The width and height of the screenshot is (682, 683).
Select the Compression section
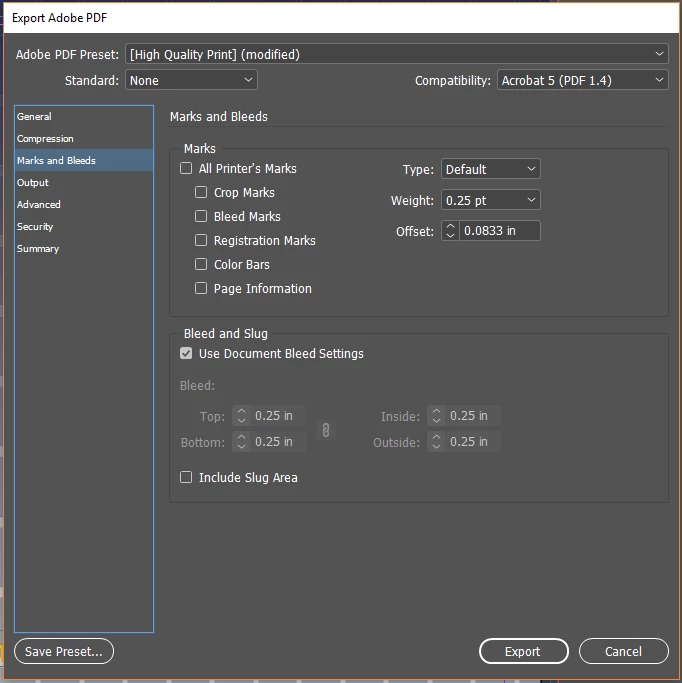point(84,139)
